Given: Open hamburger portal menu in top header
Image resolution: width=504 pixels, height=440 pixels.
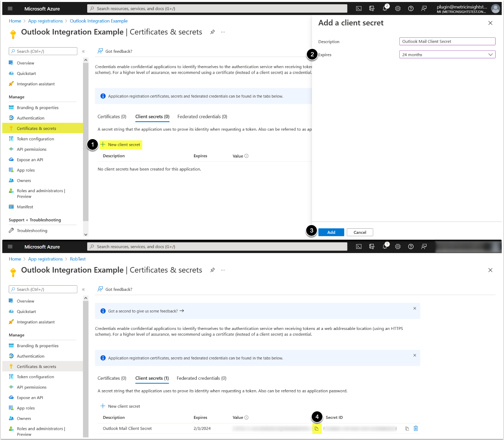Looking at the screenshot, I should [x=10, y=9].
